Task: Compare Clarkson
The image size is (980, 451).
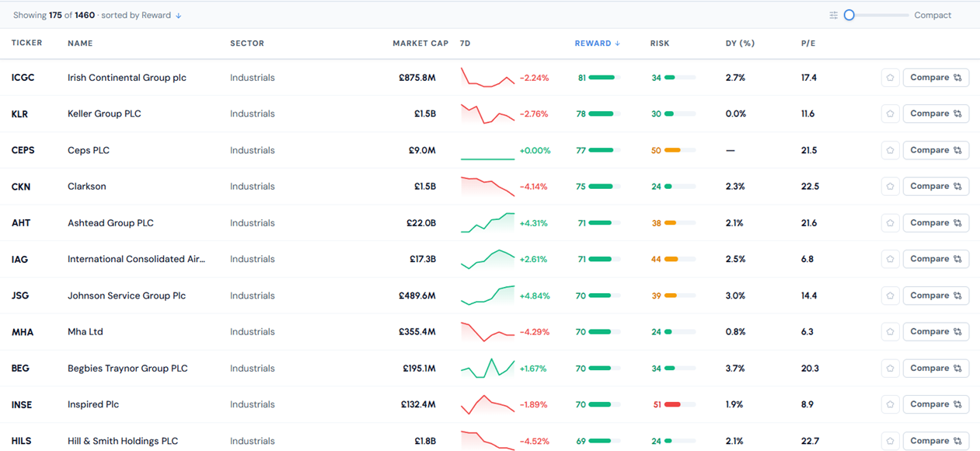Action: 936,187
